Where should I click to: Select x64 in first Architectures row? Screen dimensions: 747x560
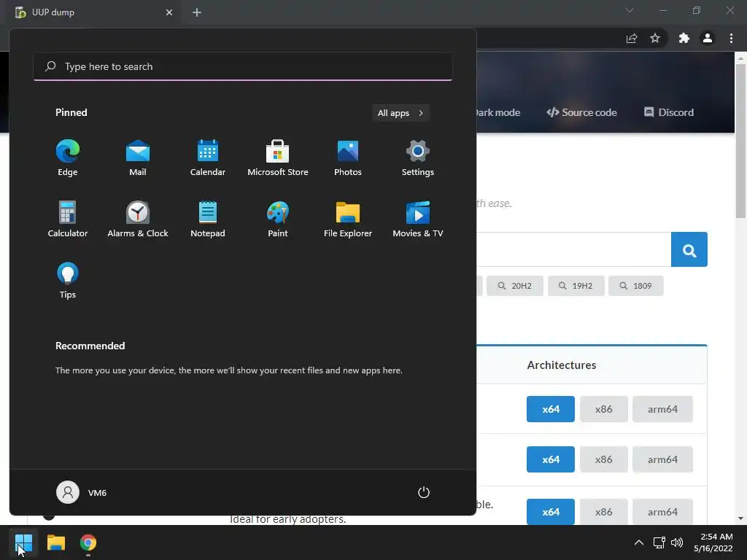551,409
